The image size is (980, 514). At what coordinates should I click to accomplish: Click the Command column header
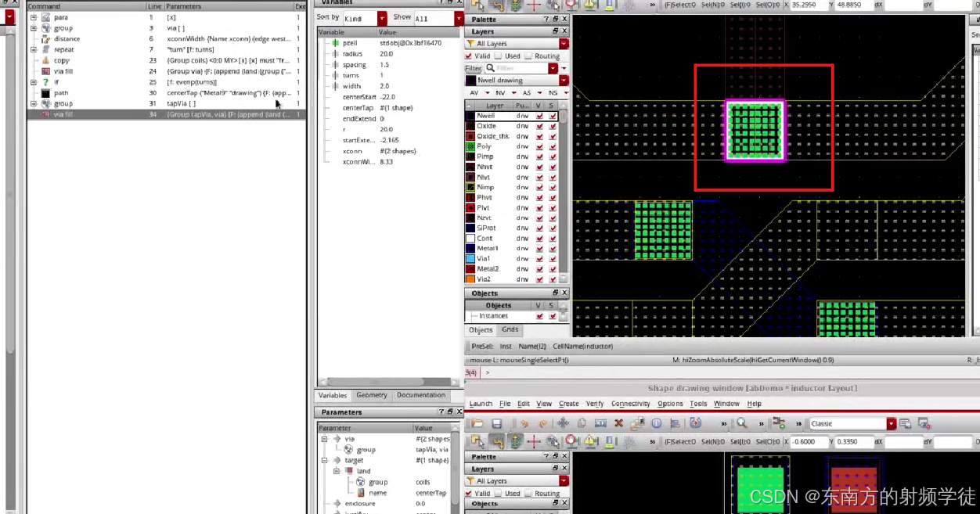[87, 6]
